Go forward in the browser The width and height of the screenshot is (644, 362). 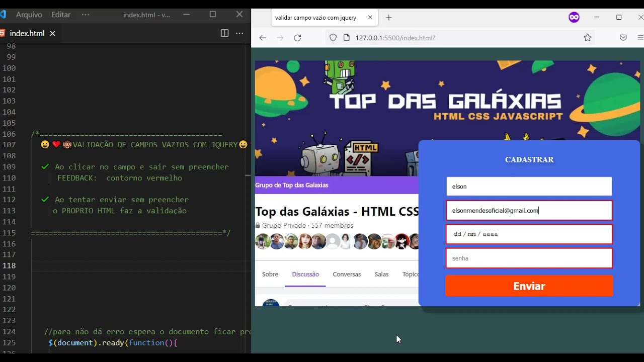pos(280,38)
